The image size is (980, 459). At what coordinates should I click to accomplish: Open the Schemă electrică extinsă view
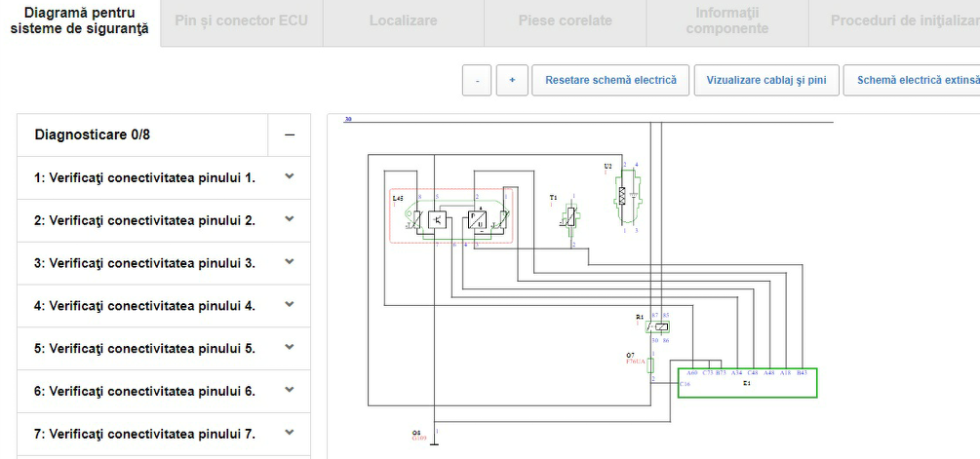coord(915,80)
